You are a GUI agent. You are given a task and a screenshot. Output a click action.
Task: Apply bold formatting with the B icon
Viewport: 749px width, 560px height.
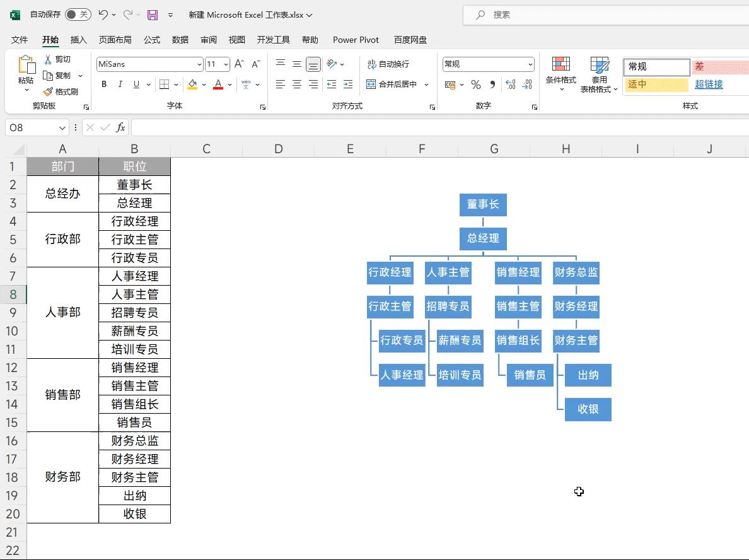103,84
